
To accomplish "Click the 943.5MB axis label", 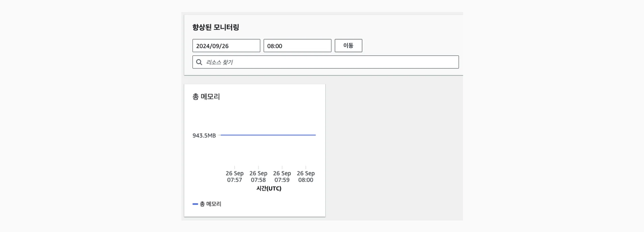I will point(204,135).
